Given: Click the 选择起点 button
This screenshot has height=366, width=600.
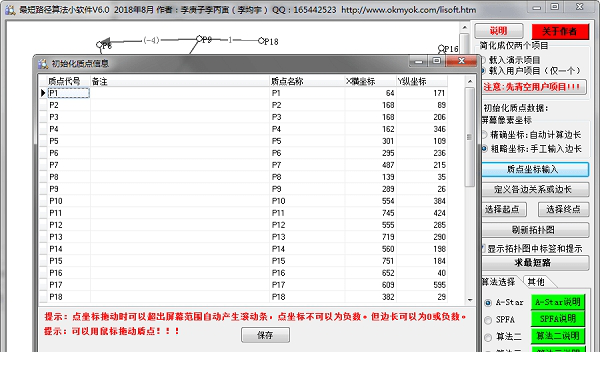Looking at the screenshot, I should tap(503, 209).
